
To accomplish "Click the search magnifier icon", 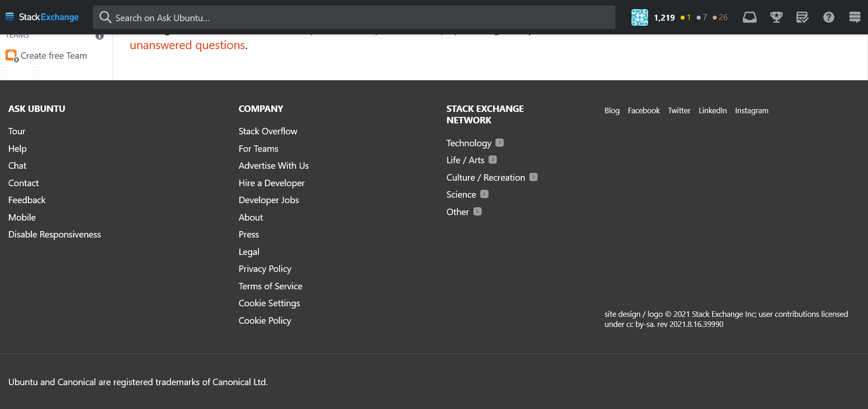I will [105, 17].
